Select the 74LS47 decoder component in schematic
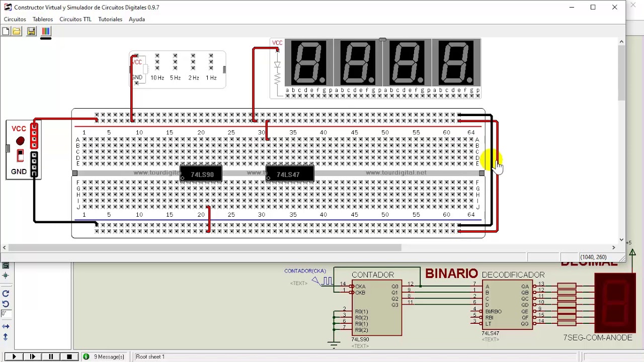 click(x=507, y=305)
